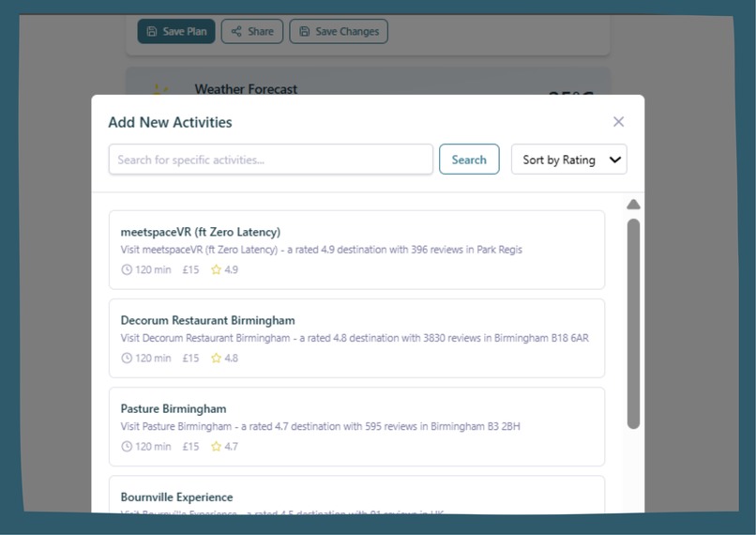
Task: Click the £15 price on Decorum card
Action: [x=190, y=358]
